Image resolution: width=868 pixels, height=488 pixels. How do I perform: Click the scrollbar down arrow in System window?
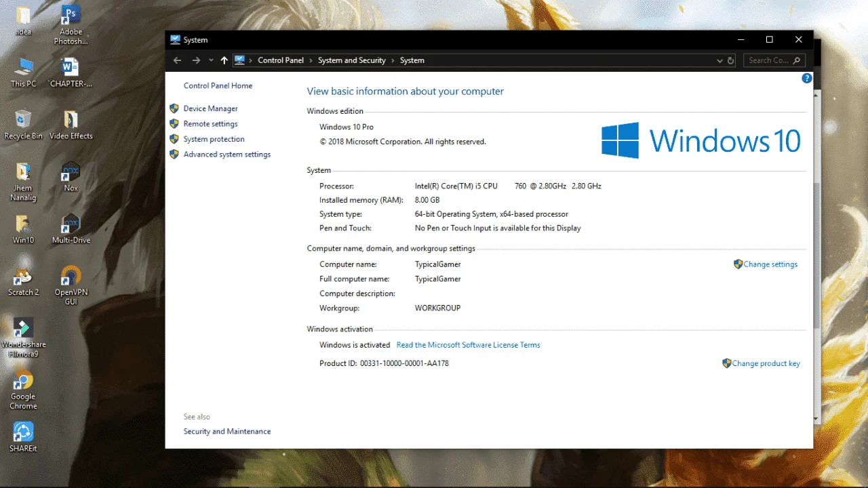coord(816,418)
